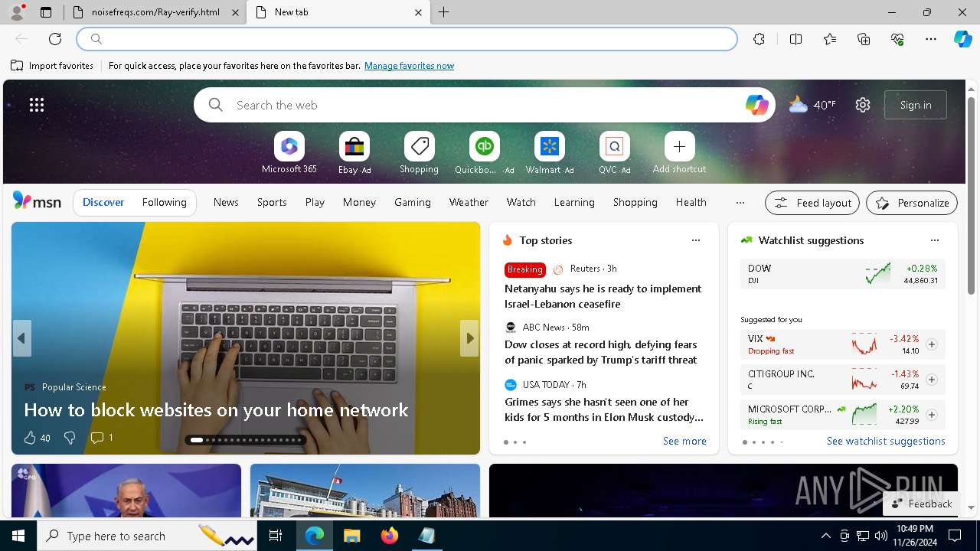Select the Discover feed tab

point(103,202)
